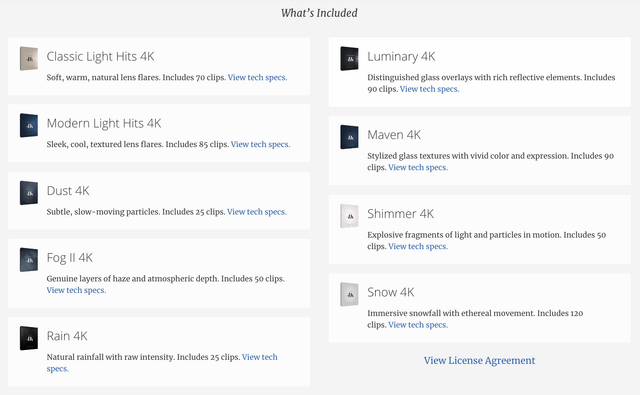Click the Rain 4K product box icon
640x395 pixels.
[29, 338]
